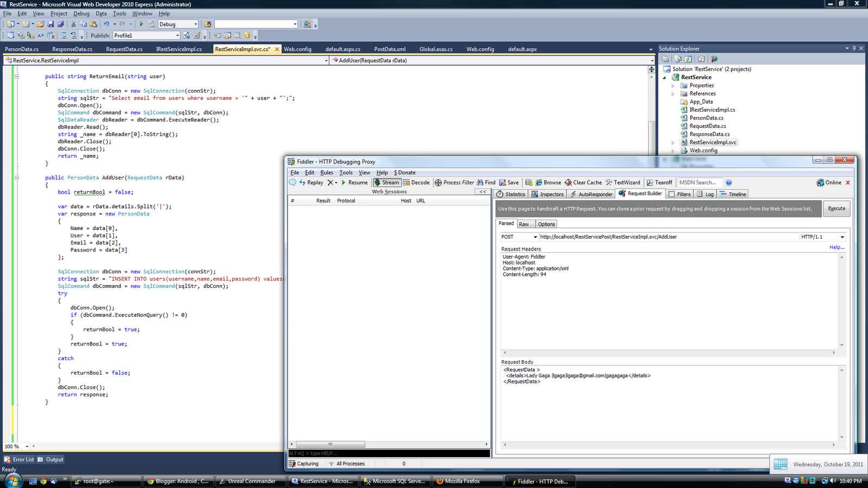Click the Save All icon in Visual Studio toolbar

[60, 24]
